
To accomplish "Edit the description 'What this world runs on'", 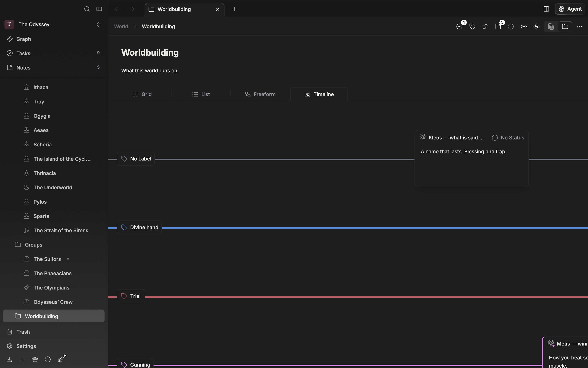I will pyautogui.click(x=149, y=71).
